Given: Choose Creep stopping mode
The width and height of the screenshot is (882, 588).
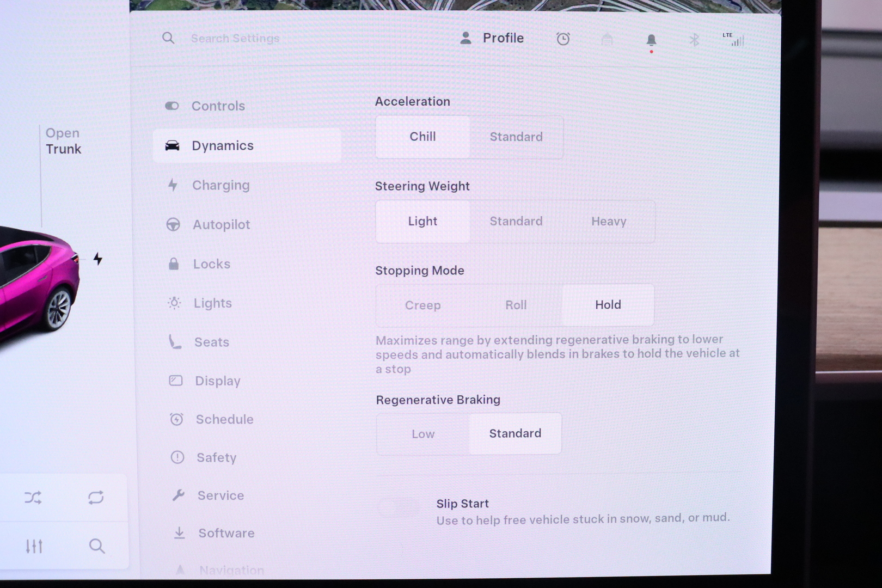Looking at the screenshot, I should tap(422, 305).
